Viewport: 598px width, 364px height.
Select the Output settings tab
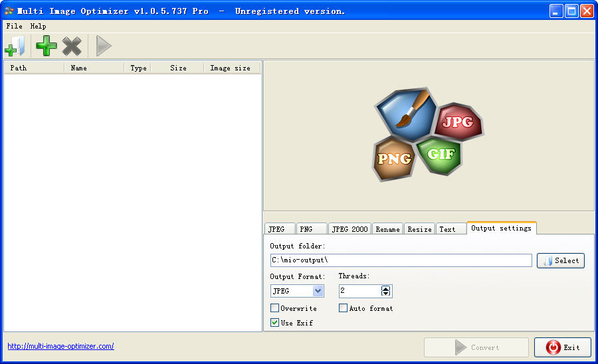point(502,228)
